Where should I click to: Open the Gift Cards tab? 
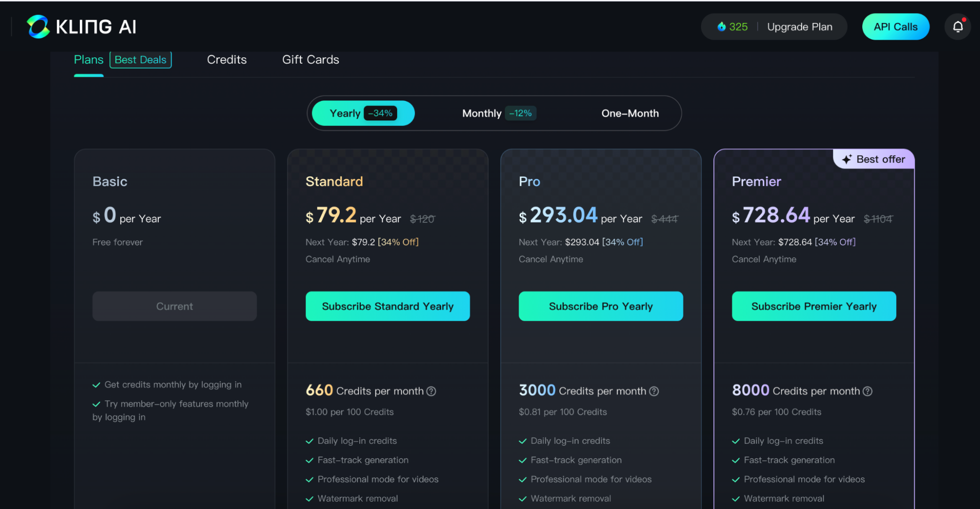tap(311, 60)
